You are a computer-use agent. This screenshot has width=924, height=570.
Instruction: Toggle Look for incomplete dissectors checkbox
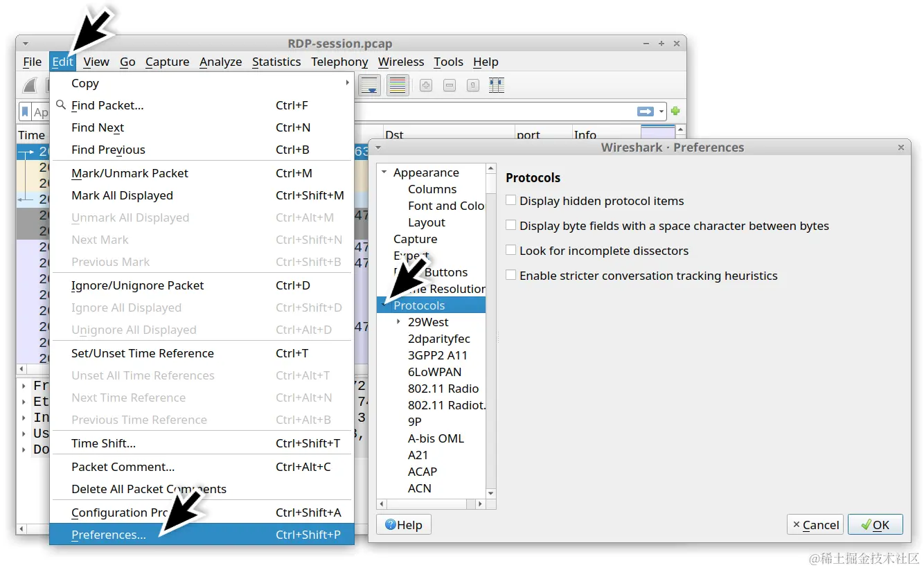pos(511,250)
